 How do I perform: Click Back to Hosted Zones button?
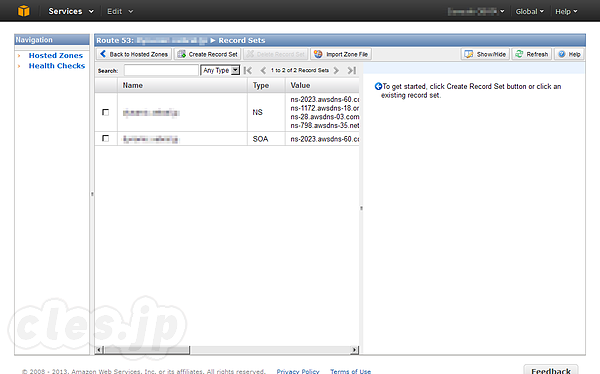coord(134,54)
